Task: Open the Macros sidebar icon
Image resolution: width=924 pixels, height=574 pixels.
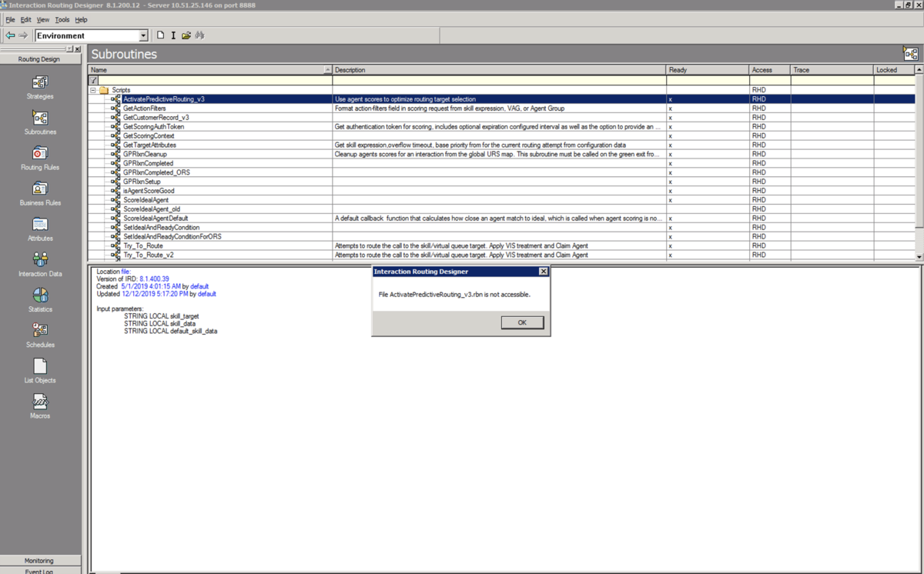Action: (40, 402)
